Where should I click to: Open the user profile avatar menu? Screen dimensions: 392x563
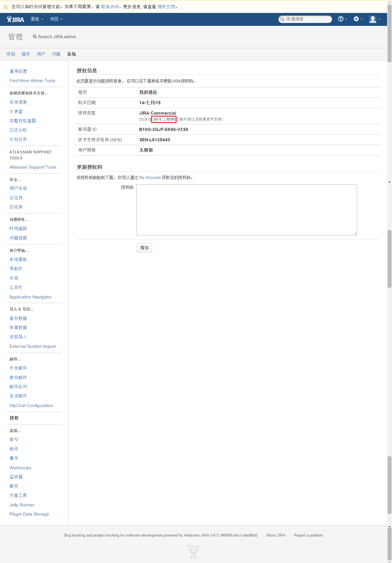[x=374, y=19]
